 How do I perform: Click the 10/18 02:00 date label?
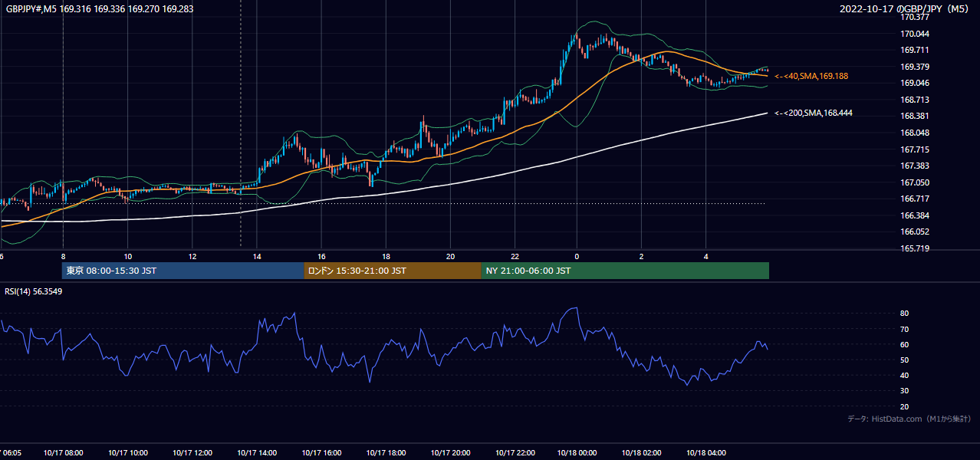point(641,453)
